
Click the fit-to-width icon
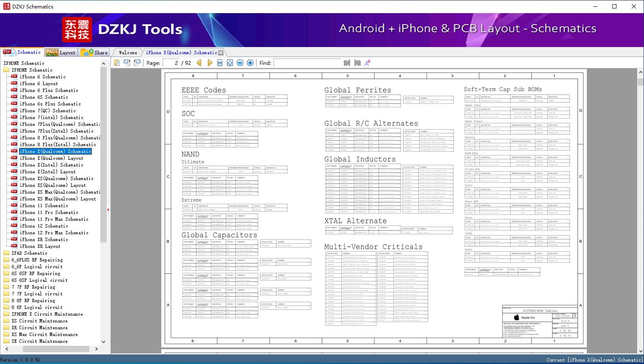click(x=220, y=63)
